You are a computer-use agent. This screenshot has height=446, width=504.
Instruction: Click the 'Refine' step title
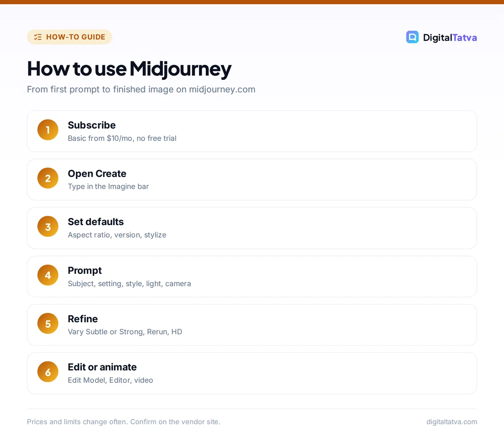(83, 319)
